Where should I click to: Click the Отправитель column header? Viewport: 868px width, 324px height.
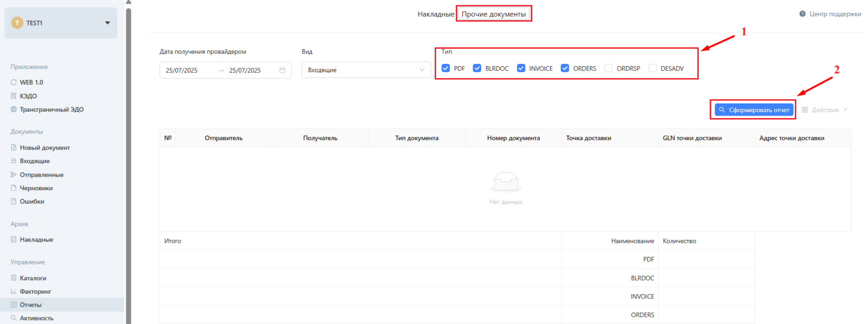224,138
